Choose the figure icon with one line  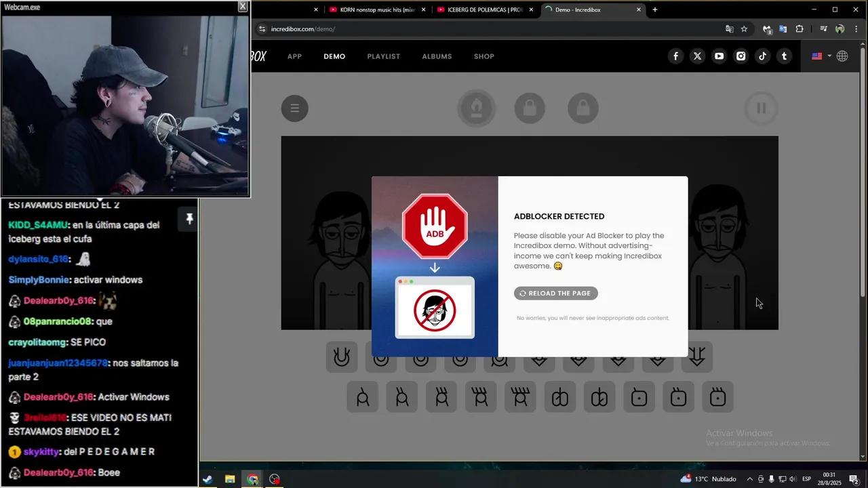[363, 397]
